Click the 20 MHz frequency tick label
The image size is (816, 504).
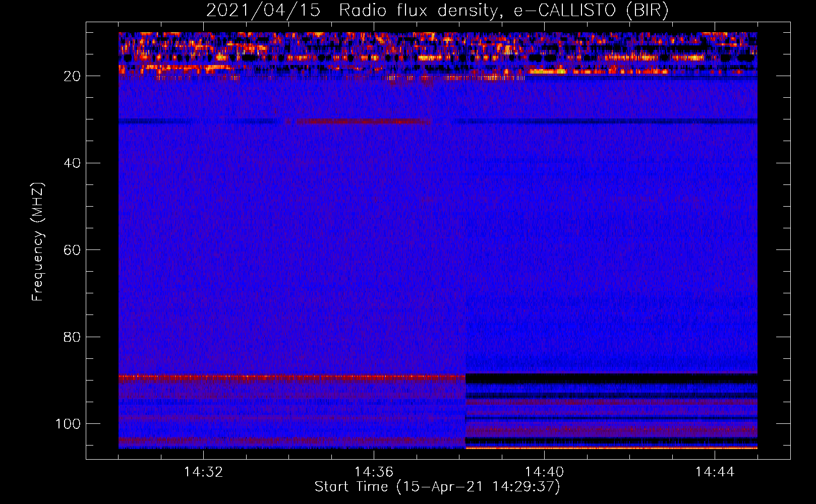click(x=72, y=76)
